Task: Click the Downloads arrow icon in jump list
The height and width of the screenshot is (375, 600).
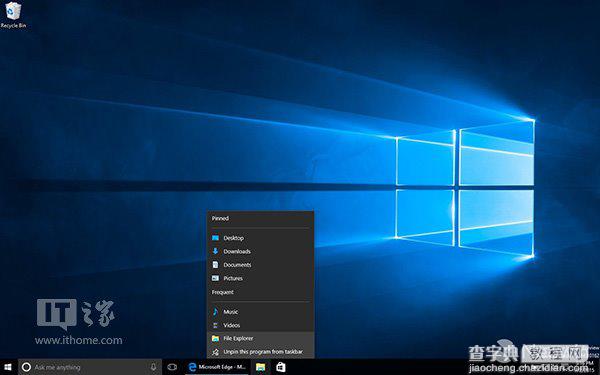Action: [215, 251]
